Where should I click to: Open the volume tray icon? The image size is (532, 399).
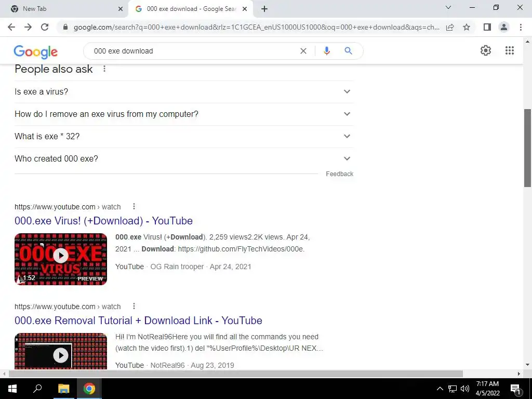tap(465, 389)
